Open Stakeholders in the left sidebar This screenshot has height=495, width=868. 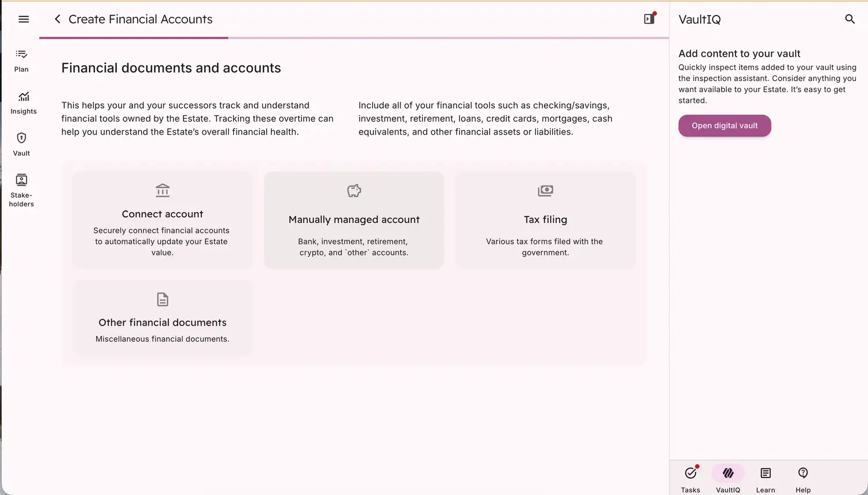21,190
